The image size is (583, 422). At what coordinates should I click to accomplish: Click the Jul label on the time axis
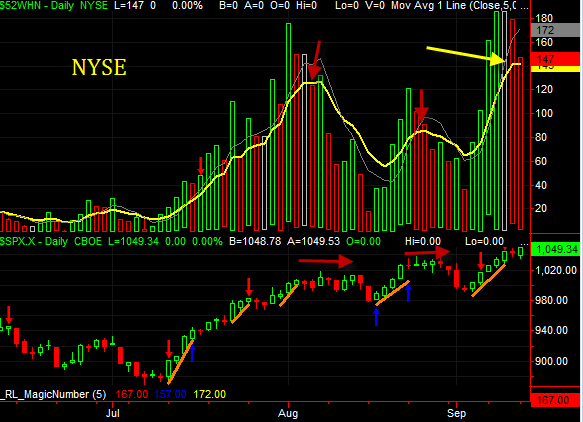click(113, 413)
